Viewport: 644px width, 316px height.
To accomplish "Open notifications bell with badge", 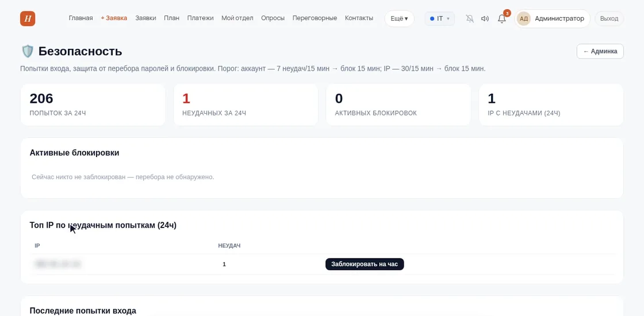I will [503, 18].
